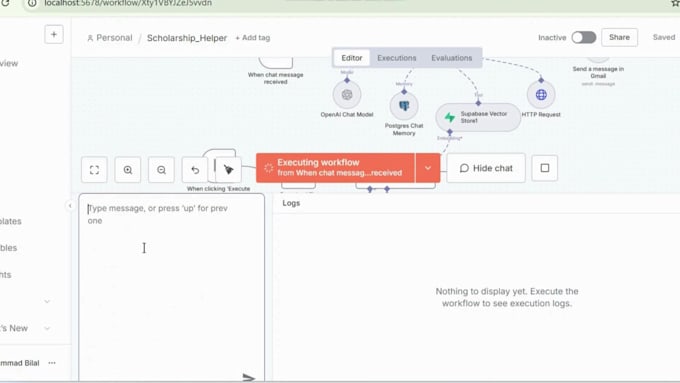Viewport: 680px width, 383px height.
Task: Click the square icon next to Hide chat
Action: (x=545, y=168)
